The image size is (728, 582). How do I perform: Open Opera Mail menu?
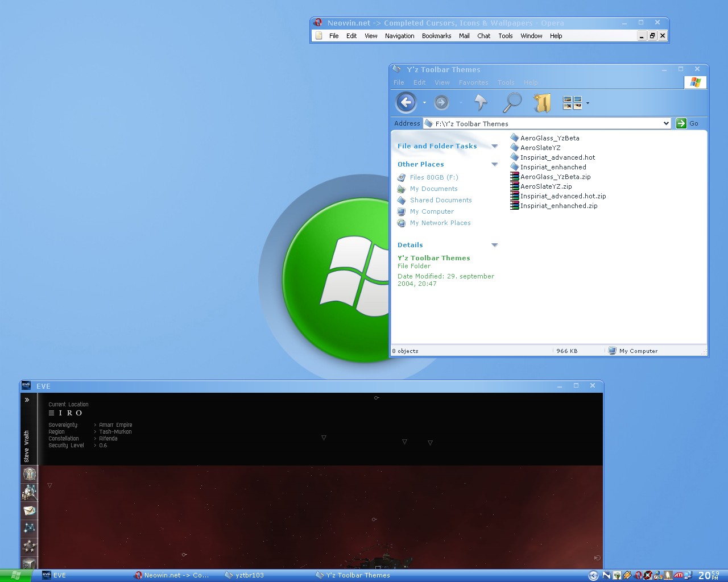[x=464, y=36]
